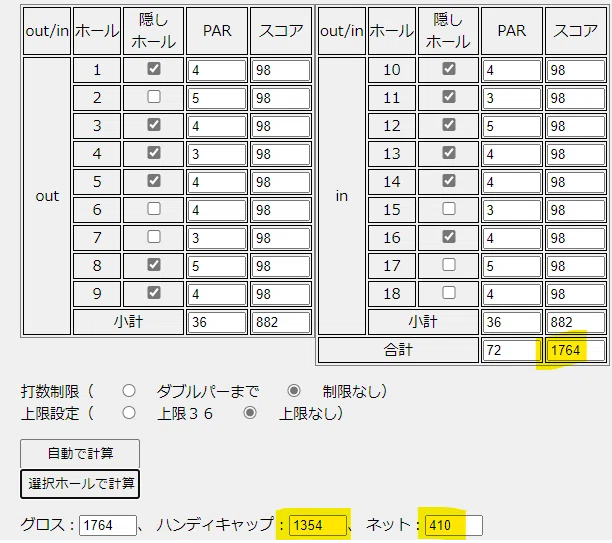Screen dimensions: 612x543
Task: Click the 'out' row header cell
Action: point(47,196)
